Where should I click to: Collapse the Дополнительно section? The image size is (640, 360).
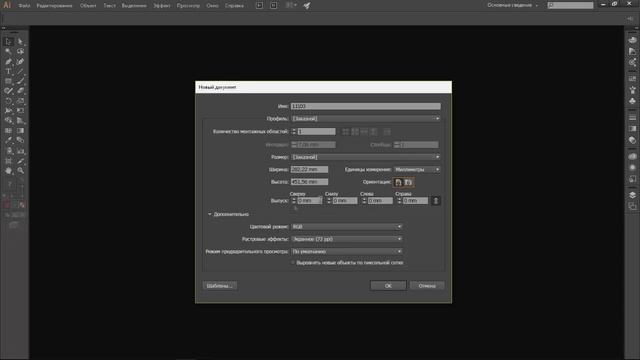[210, 214]
